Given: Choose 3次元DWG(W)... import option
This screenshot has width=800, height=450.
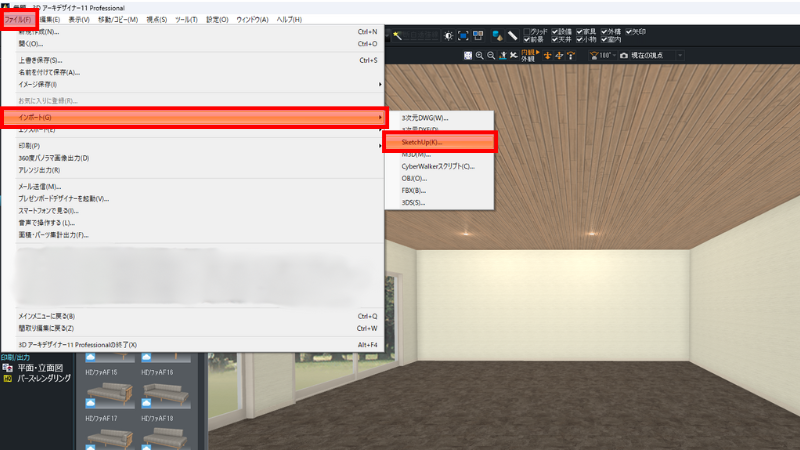Looking at the screenshot, I should click(439, 118).
